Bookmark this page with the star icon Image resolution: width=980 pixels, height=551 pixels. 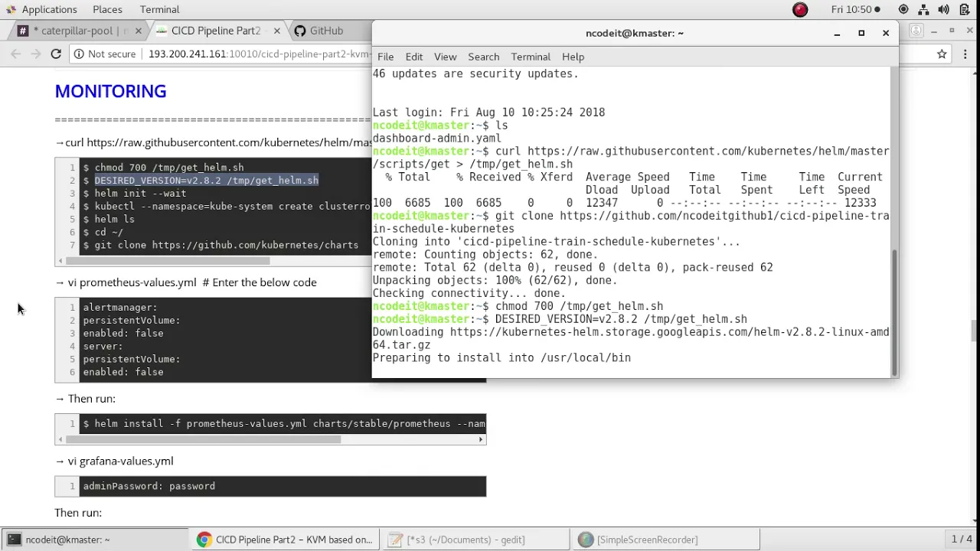click(942, 54)
